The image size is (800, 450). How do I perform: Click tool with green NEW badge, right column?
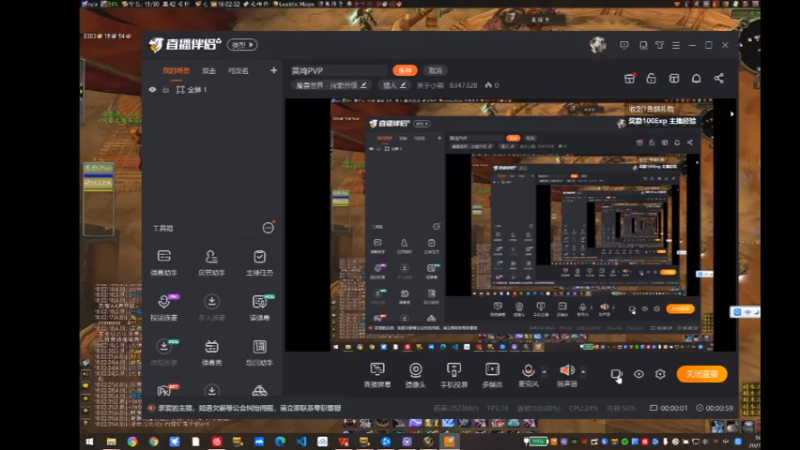[259, 308]
